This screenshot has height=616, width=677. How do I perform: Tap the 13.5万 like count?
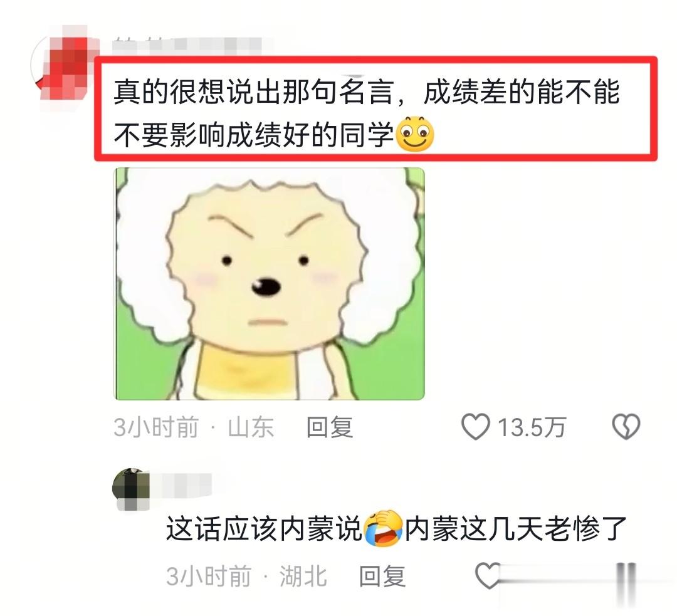532,427
